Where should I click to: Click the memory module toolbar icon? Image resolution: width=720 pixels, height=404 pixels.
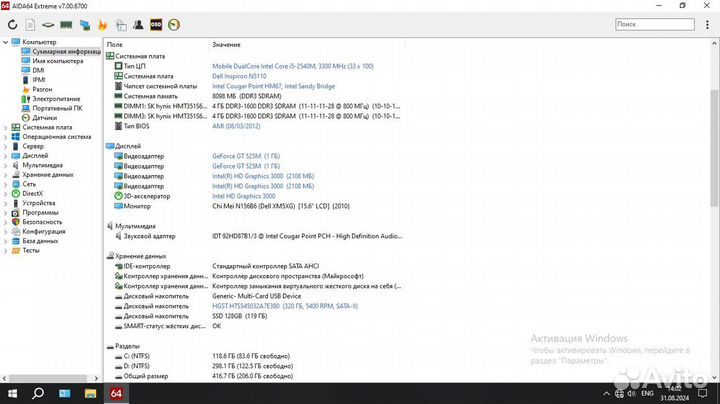pyautogui.click(x=66, y=25)
